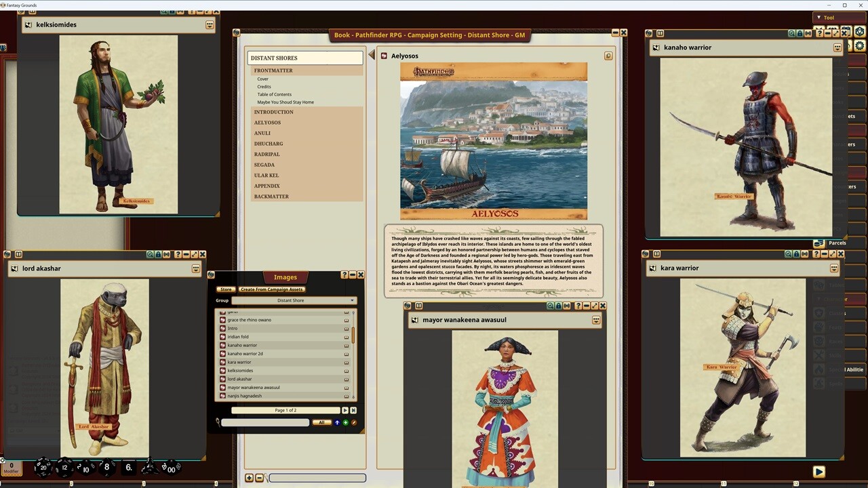Screen dimensions: 868x488
Task: Click the All filter button in Images window
Action: pos(321,422)
